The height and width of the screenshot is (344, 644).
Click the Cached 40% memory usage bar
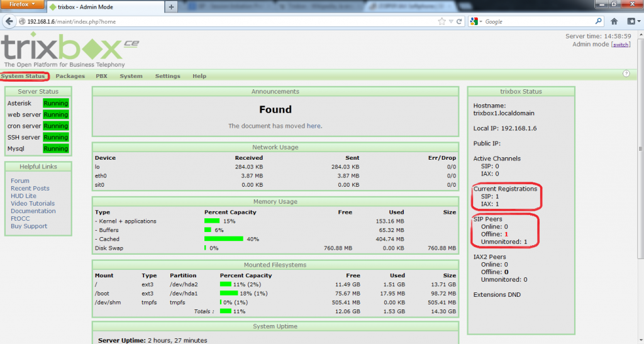click(224, 239)
